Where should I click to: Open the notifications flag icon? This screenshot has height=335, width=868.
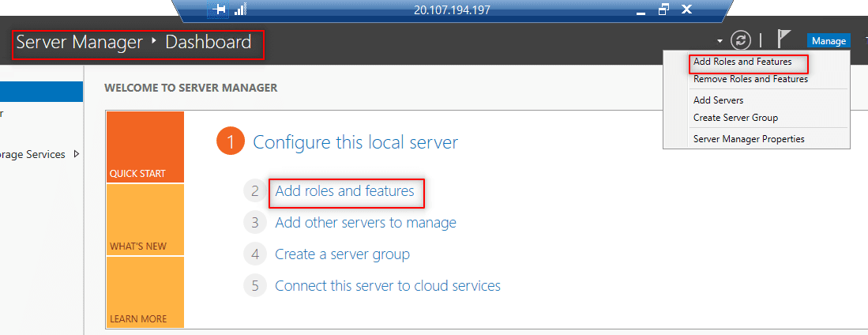(x=783, y=40)
